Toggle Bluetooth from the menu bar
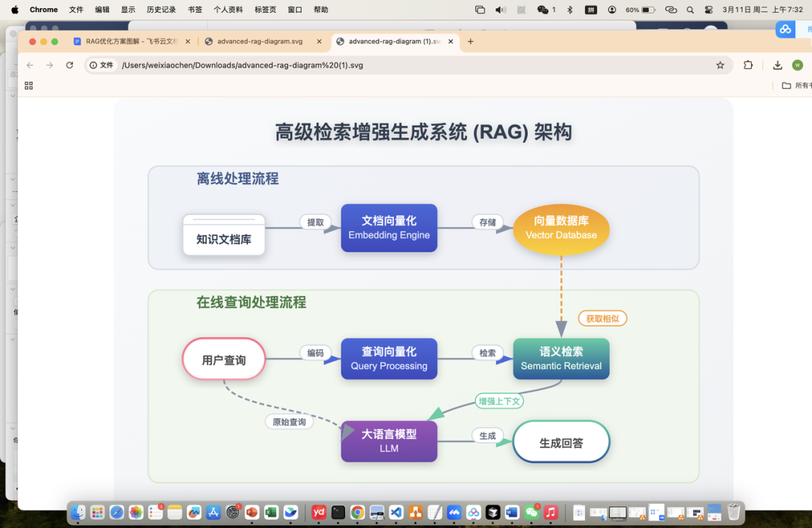 click(x=570, y=10)
